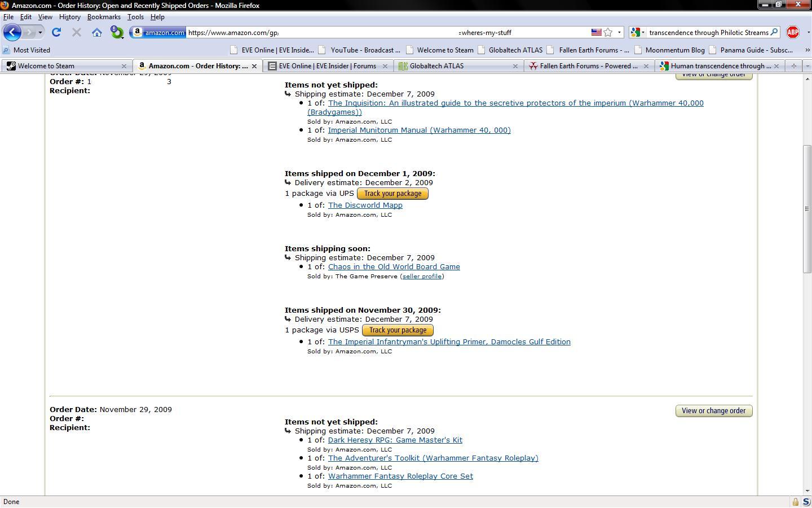Screen dimensions: 812x508
Task: Switch to Human transcendence tab
Action: click(720, 66)
